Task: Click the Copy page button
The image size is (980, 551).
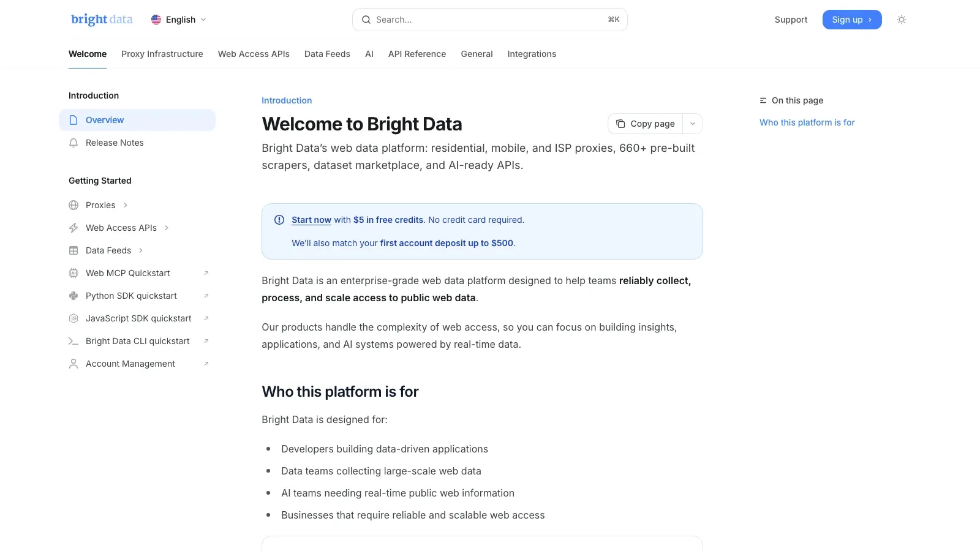Action: point(645,124)
